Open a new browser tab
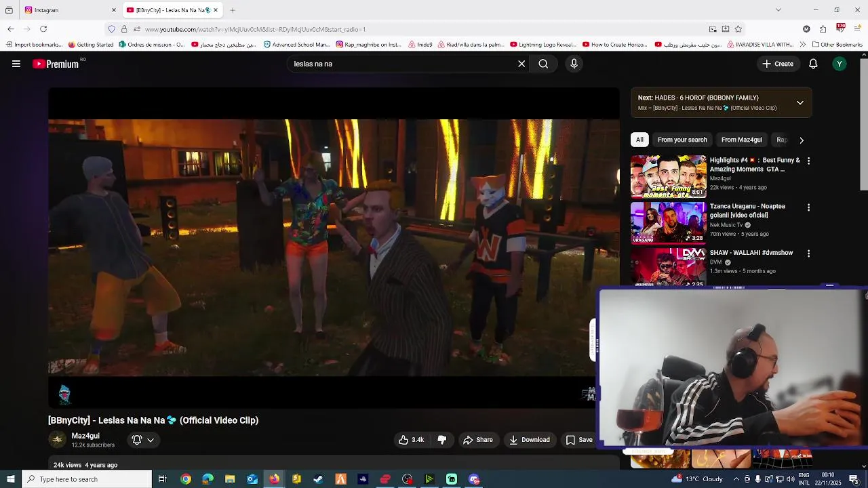Viewport: 868px width, 488px height. 233,10
